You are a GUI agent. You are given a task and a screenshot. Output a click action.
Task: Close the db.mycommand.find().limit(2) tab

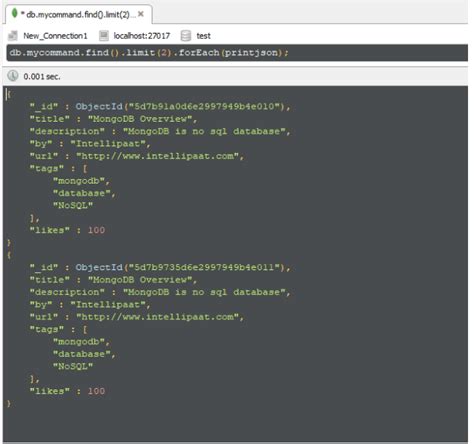pyautogui.click(x=141, y=14)
